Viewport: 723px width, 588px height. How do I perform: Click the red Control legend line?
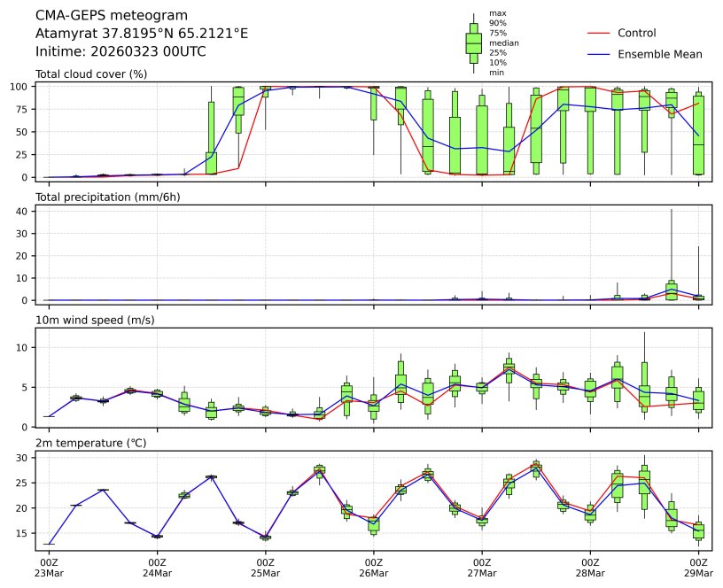599,33
